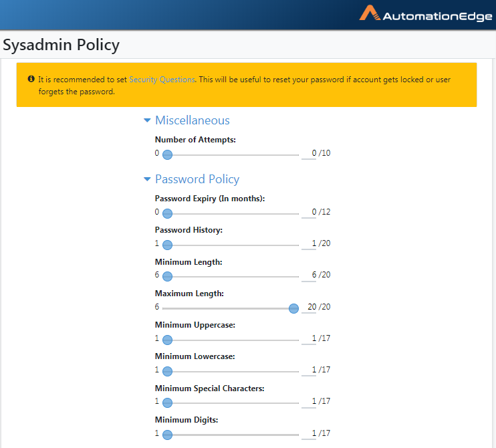Click the Minimum Length slider handle
The width and height of the screenshot is (496, 448).
click(167, 277)
